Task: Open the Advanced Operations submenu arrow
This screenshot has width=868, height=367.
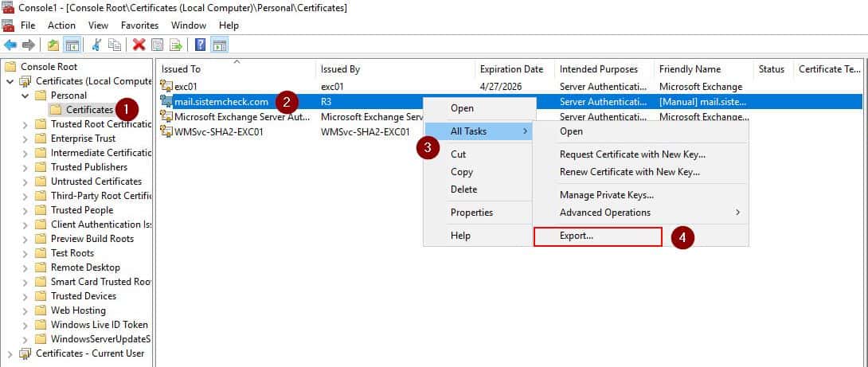Action: click(x=737, y=213)
